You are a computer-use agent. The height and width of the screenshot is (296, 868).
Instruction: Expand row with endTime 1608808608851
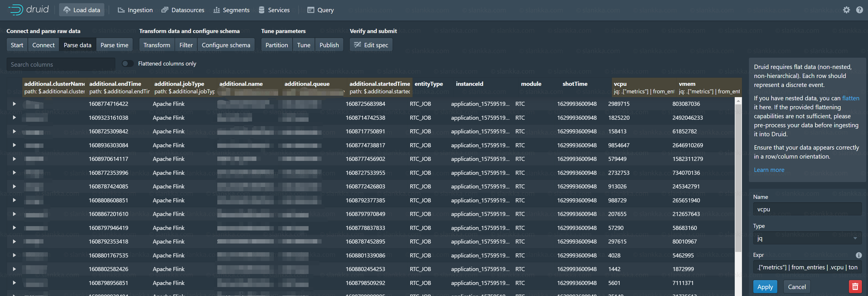click(x=14, y=200)
